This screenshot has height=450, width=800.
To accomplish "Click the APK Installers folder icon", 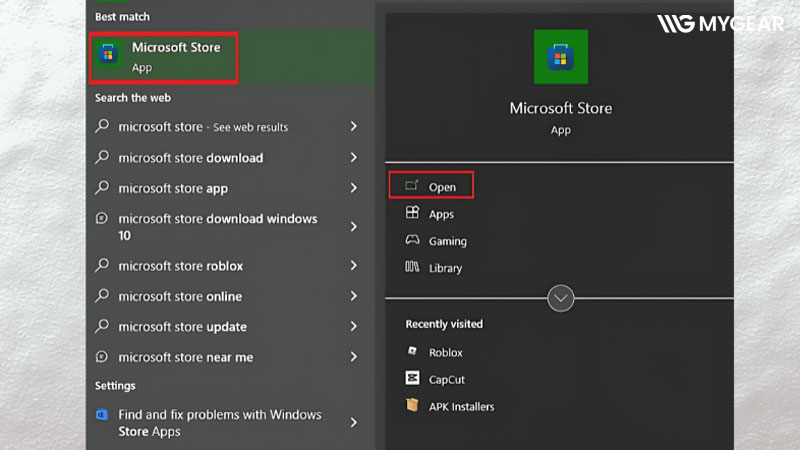I will coord(412,406).
